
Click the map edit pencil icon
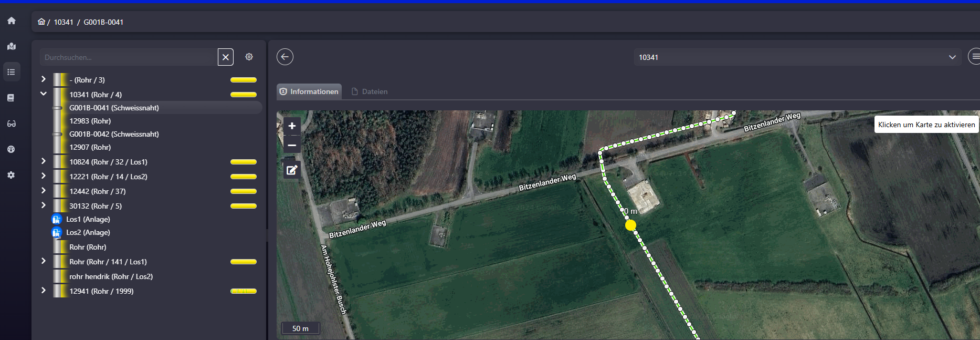pyautogui.click(x=292, y=170)
